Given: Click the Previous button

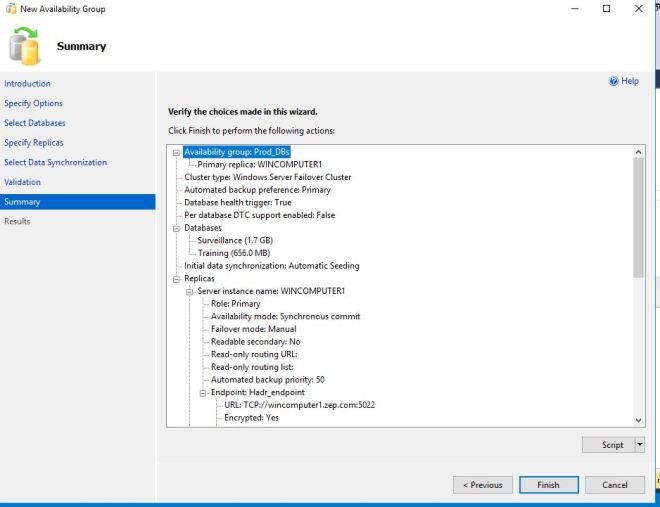Looking at the screenshot, I should (x=482, y=485).
